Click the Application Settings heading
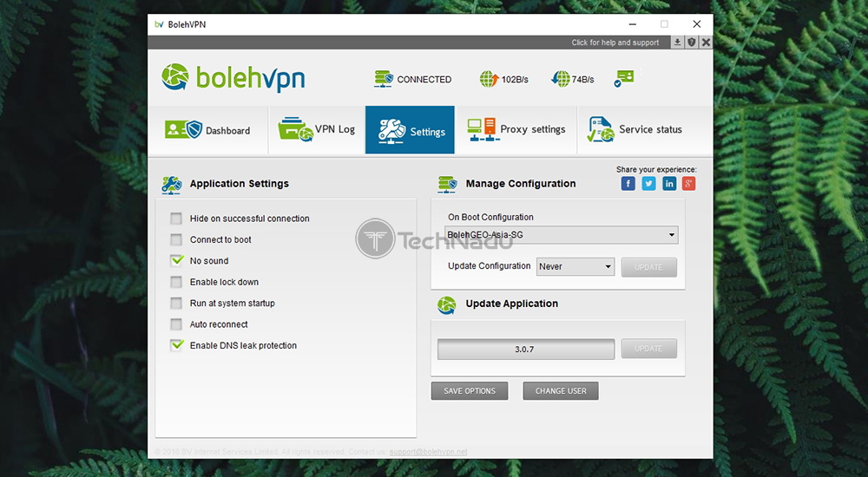 pos(240,184)
